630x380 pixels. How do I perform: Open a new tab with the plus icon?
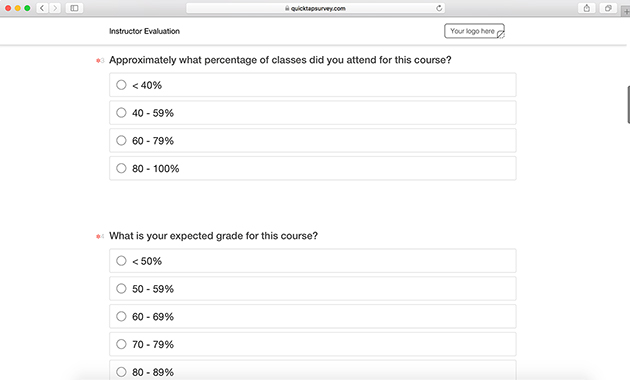click(x=626, y=12)
